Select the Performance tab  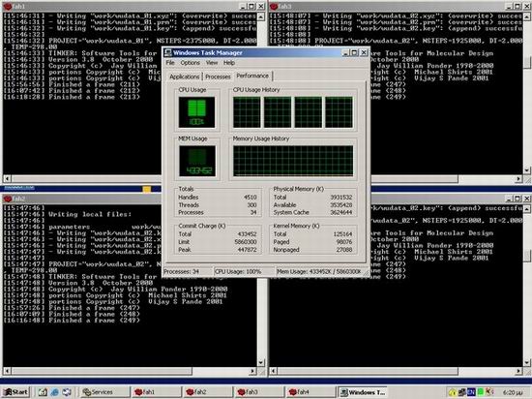coord(252,76)
